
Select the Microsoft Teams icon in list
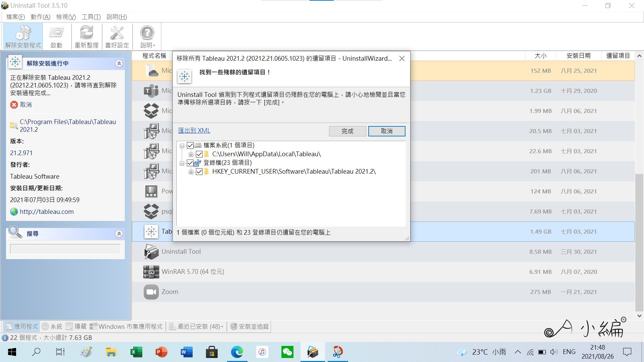pos(151,91)
